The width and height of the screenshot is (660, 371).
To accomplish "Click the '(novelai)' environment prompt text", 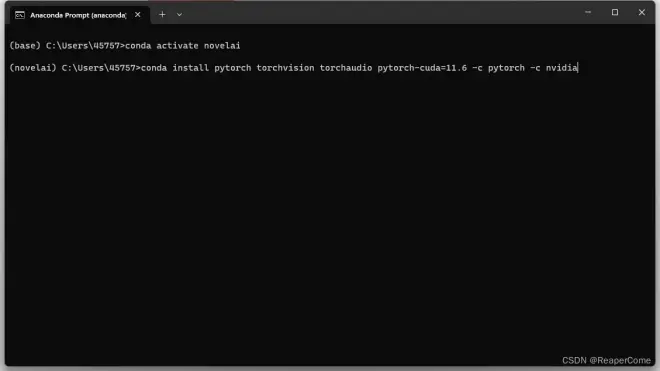I will [33, 68].
